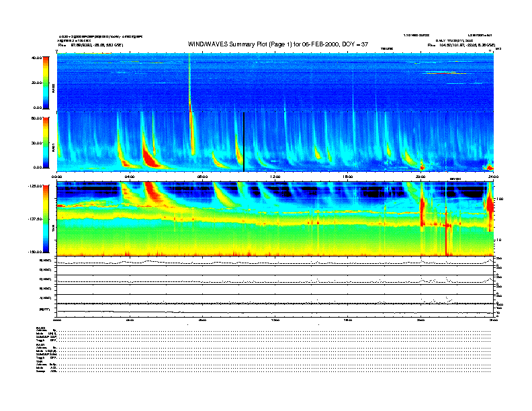Click 00:00 tick label below the RAD1 spectrogram
The height and width of the screenshot is (411, 532).
(56, 177)
